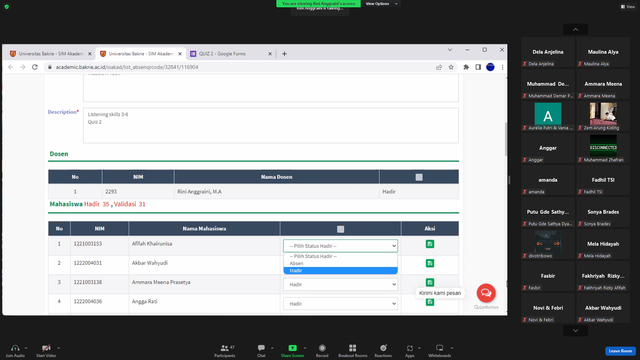Expand Share Screen options caret

[304, 348]
